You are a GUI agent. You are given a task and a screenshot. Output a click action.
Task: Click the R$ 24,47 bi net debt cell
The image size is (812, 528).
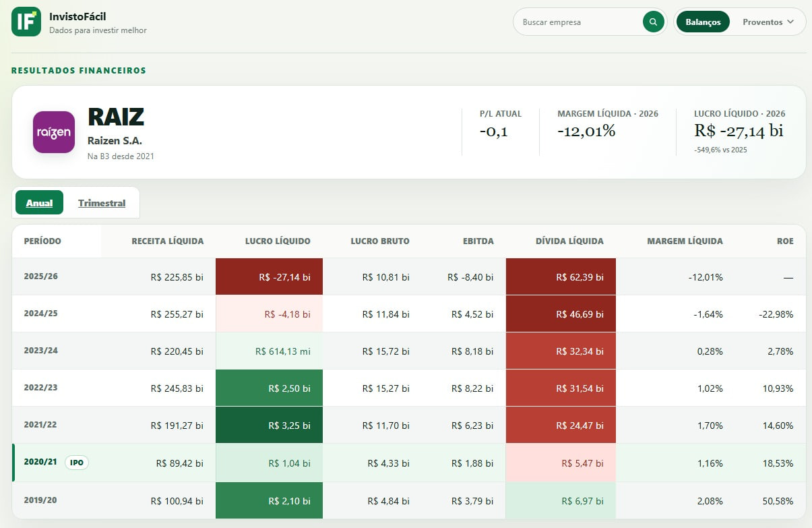[x=561, y=425]
